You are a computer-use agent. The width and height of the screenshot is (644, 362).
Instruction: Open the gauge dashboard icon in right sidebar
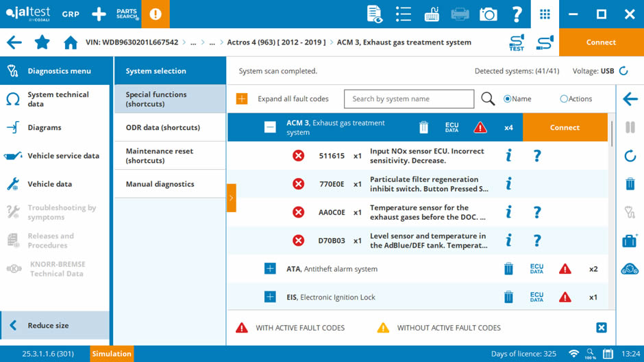[630, 269]
